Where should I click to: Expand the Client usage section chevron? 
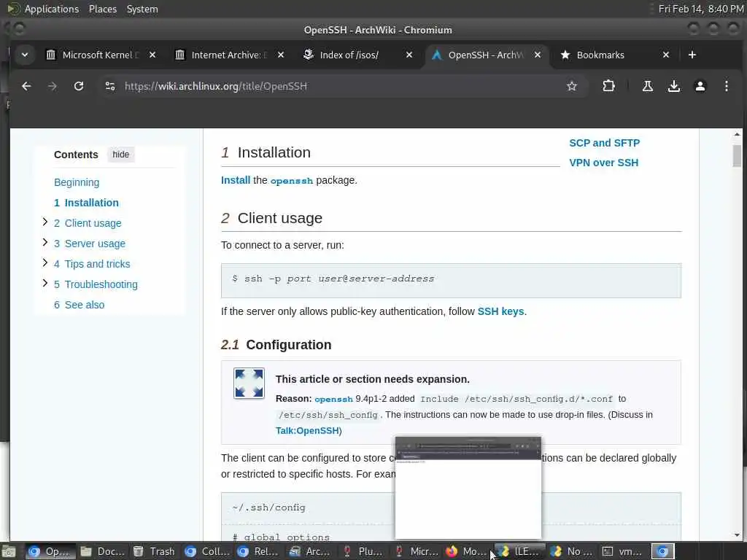[44, 222]
